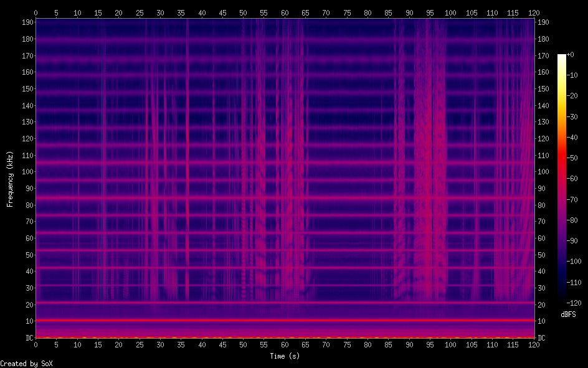Click the "Created by SoX" text
The image size is (588, 368).
click(26, 363)
